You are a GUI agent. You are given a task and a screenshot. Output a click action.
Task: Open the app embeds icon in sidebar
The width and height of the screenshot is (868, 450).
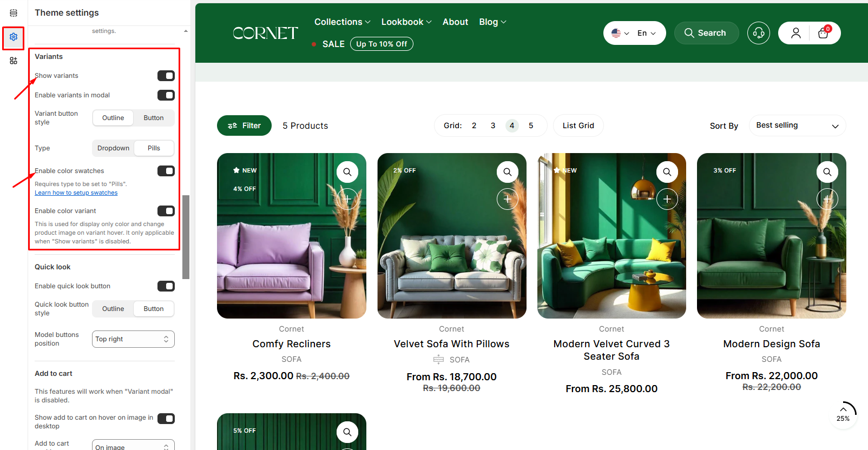tap(14, 61)
